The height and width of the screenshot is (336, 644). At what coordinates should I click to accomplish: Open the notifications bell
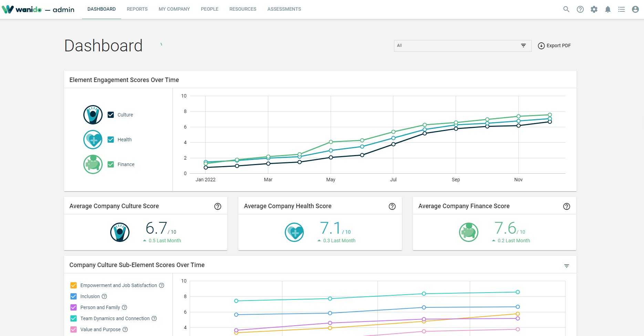[607, 9]
